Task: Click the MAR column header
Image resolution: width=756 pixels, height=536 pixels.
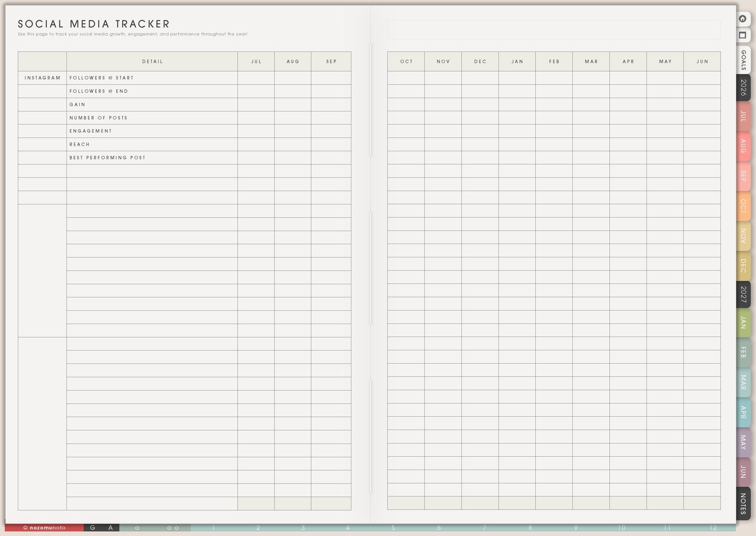Action: [x=591, y=62]
